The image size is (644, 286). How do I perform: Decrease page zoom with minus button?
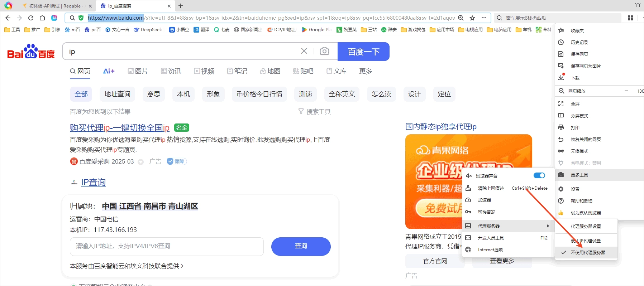[x=626, y=91]
